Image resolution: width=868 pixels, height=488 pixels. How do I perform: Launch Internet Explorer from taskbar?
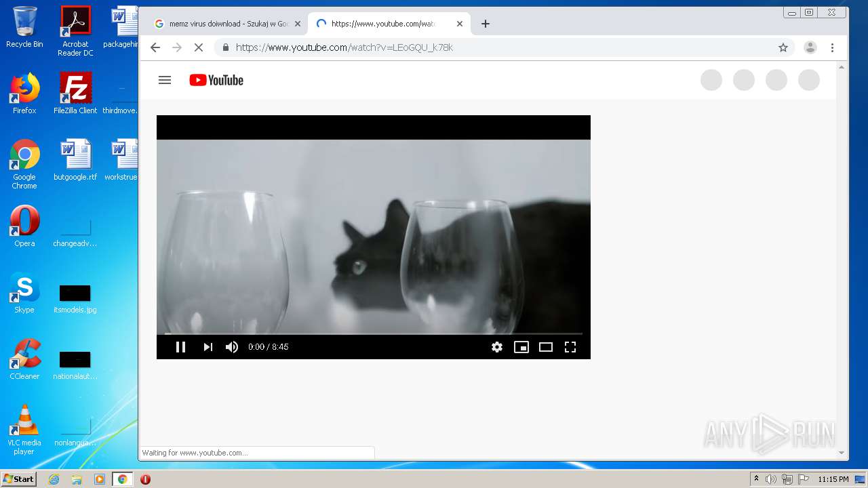[x=54, y=479]
